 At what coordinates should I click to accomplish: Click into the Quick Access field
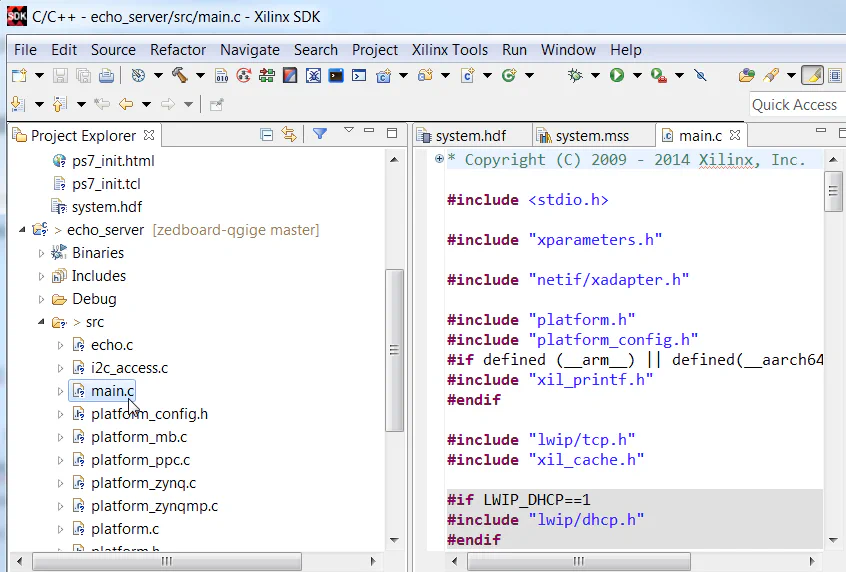[x=794, y=105]
